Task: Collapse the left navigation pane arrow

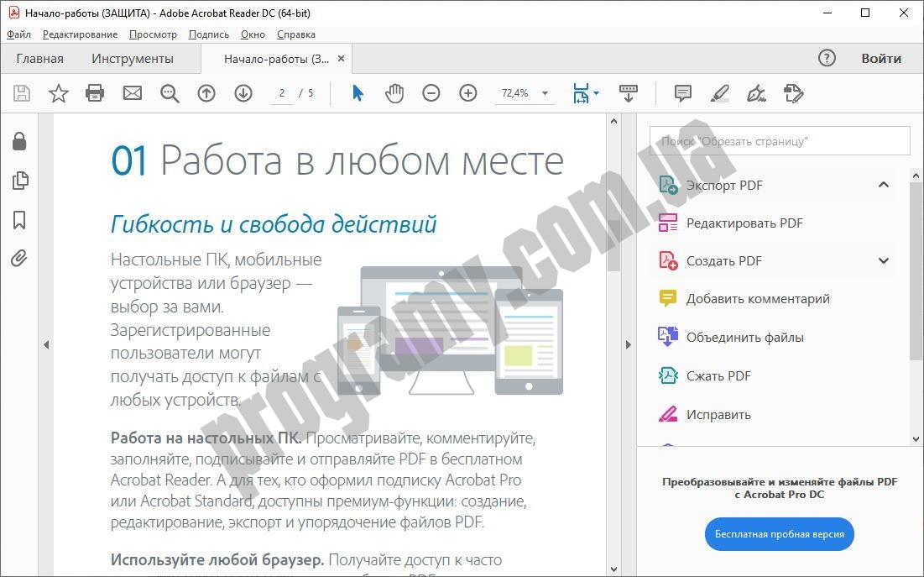Action: pyautogui.click(x=46, y=344)
